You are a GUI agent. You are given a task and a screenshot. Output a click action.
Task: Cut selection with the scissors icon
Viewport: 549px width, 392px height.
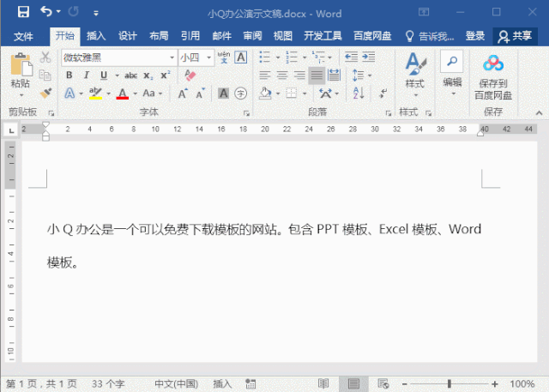click(x=45, y=57)
